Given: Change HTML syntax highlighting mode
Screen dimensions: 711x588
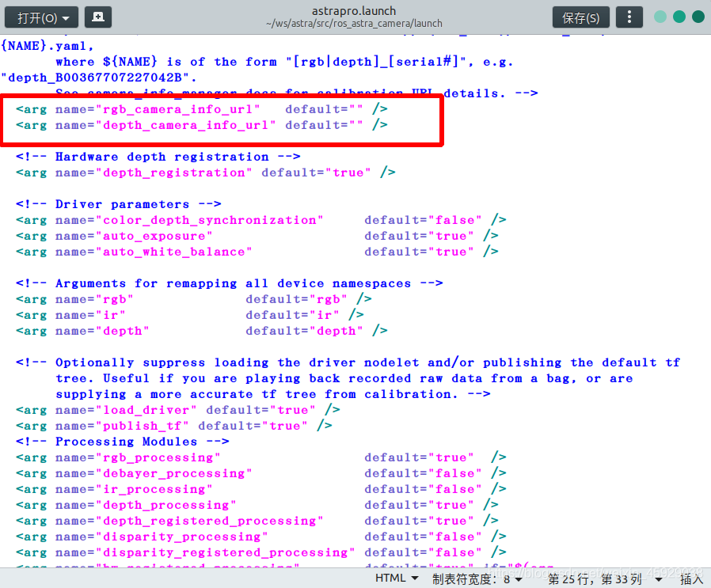Looking at the screenshot, I should (x=396, y=578).
